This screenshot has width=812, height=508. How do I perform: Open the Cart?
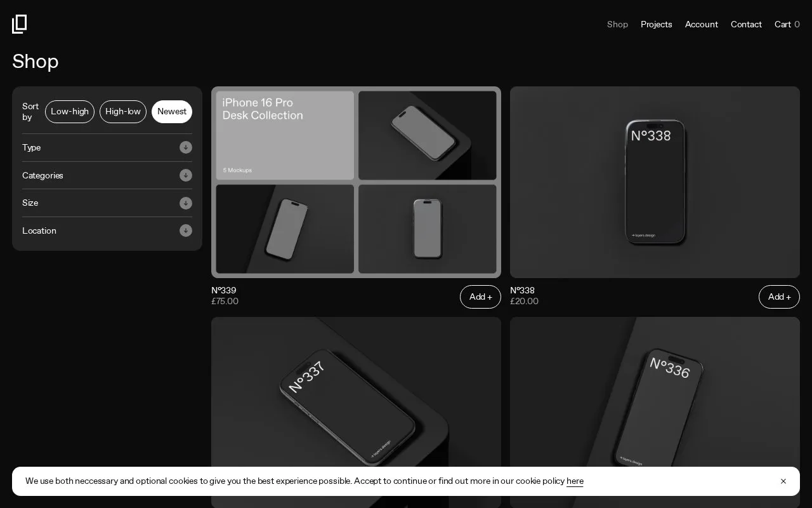click(787, 24)
